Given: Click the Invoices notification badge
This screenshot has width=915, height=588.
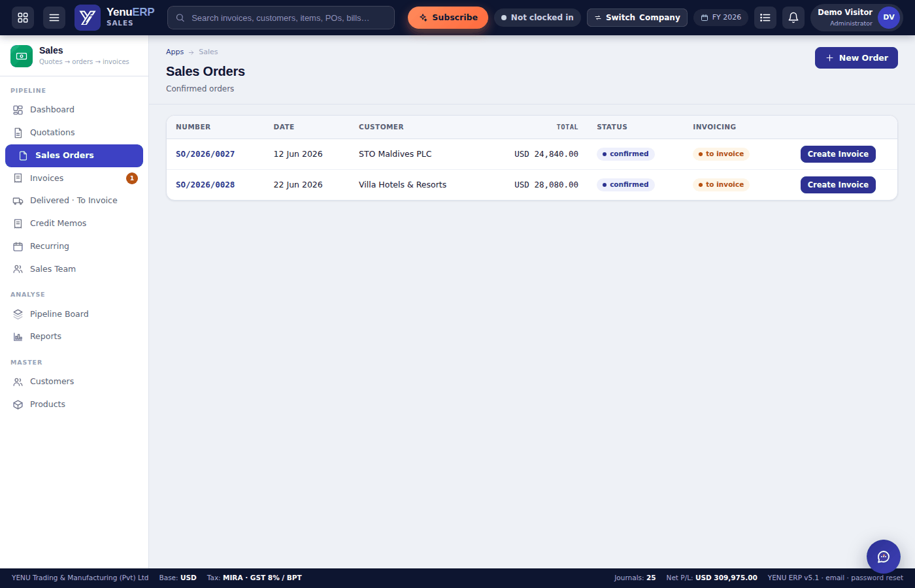Looking at the screenshot, I should pyautogui.click(x=132, y=178).
